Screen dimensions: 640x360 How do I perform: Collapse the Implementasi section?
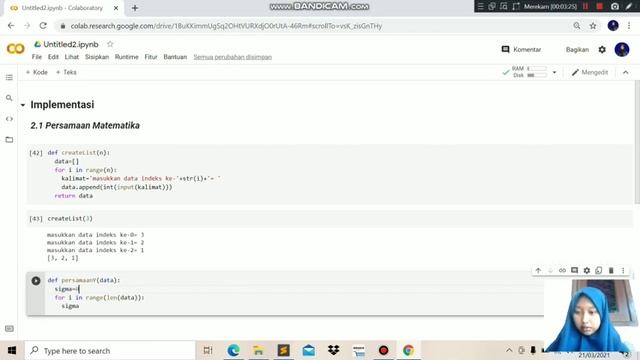click(23, 105)
